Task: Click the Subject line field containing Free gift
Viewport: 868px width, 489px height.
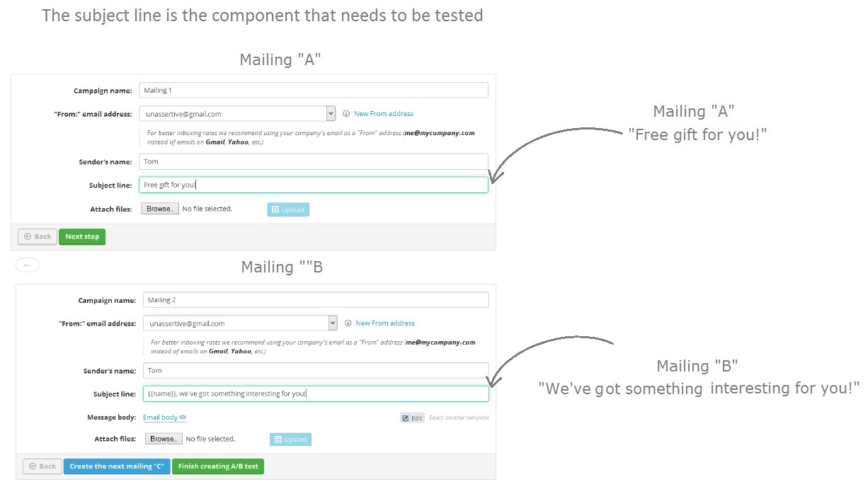Action: [x=313, y=185]
